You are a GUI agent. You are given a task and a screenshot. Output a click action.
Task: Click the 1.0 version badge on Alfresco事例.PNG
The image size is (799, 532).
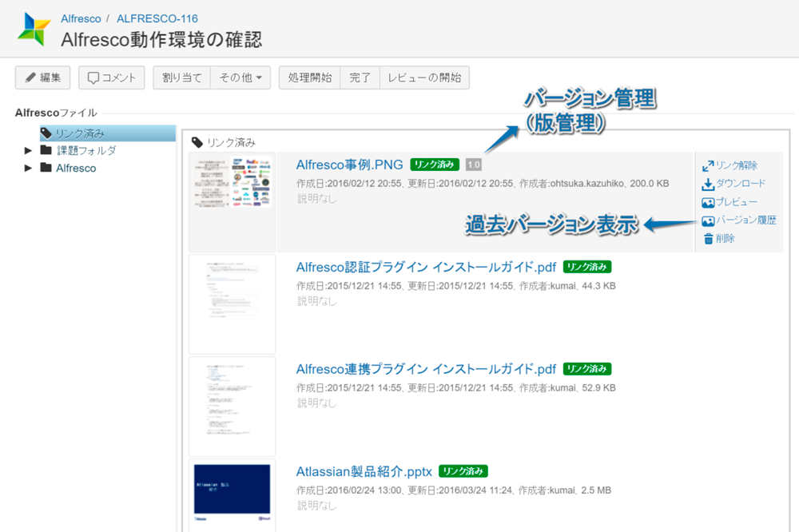pyautogui.click(x=473, y=165)
